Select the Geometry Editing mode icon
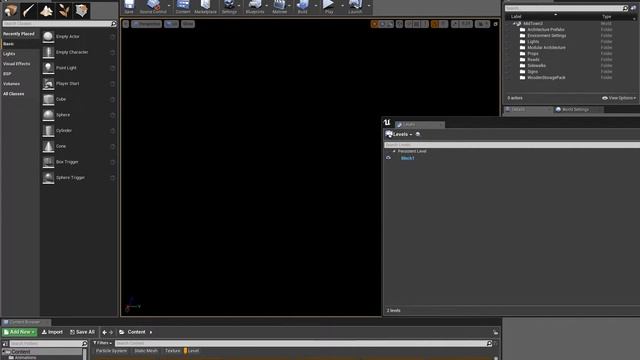Screen dimensions: 640x360 (81, 10)
